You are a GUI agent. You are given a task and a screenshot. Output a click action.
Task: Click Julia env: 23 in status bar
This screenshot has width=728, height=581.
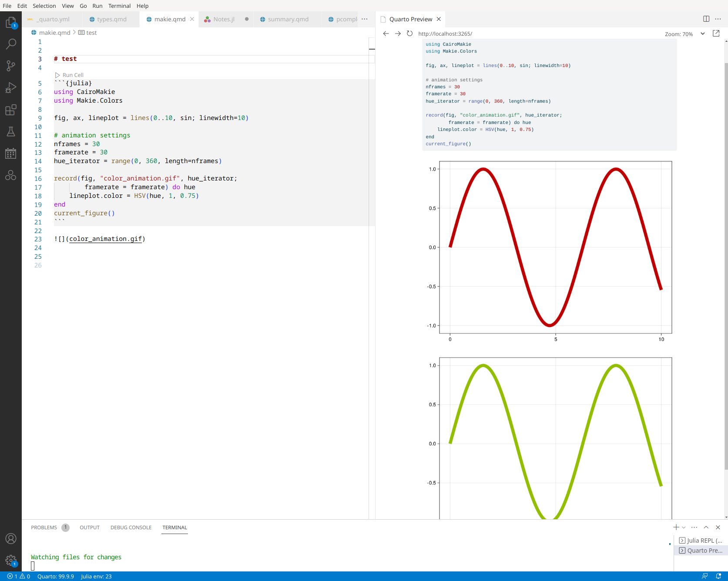(x=96, y=576)
